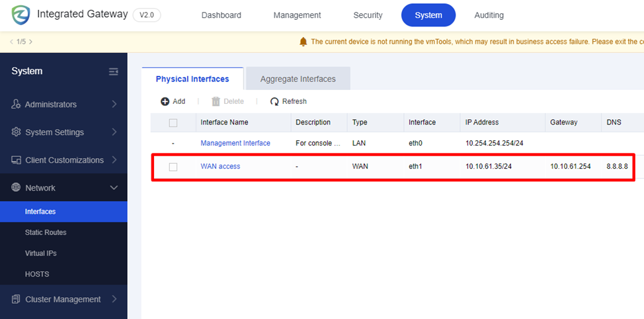This screenshot has height=319, width=644.
Task: Click the Integrated Gateway logo icon
Action: 20,15
